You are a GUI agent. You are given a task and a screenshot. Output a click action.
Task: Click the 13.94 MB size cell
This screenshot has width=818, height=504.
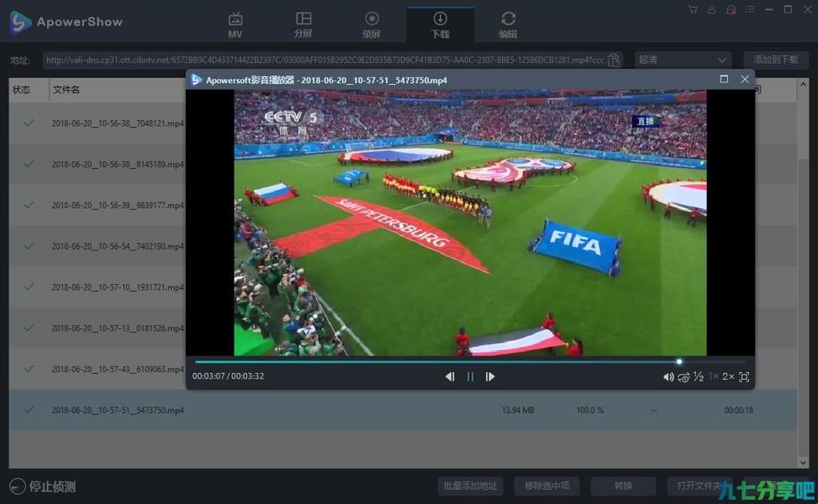(x=518, y=411)
